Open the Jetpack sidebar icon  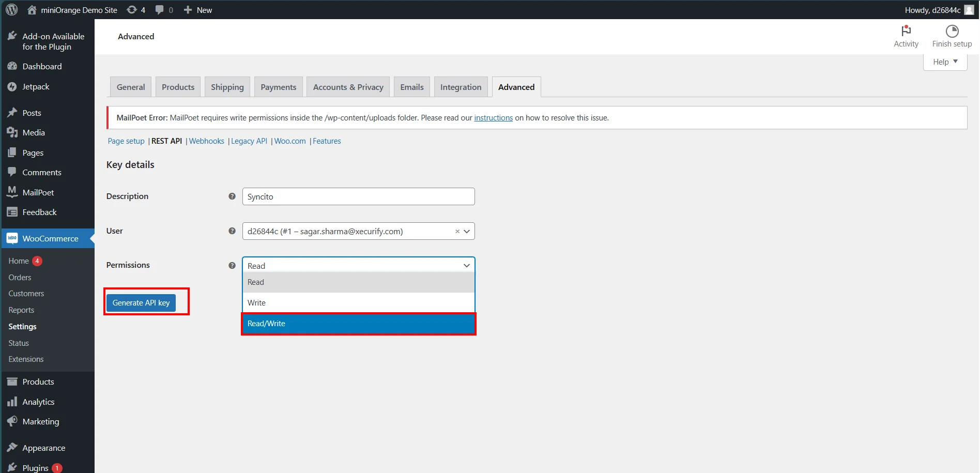[12, 86]
